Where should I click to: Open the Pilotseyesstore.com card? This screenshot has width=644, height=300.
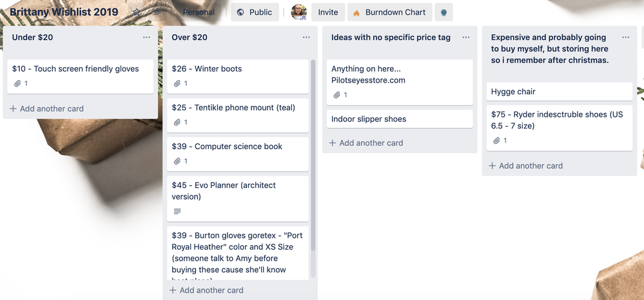point(400,82)
